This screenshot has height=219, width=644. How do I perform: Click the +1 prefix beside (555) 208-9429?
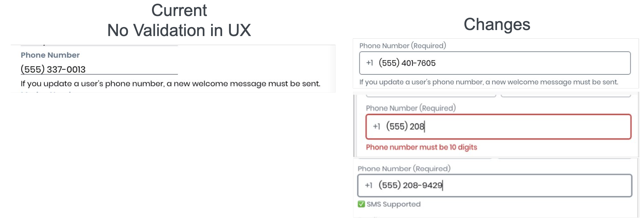click(368, 185)
